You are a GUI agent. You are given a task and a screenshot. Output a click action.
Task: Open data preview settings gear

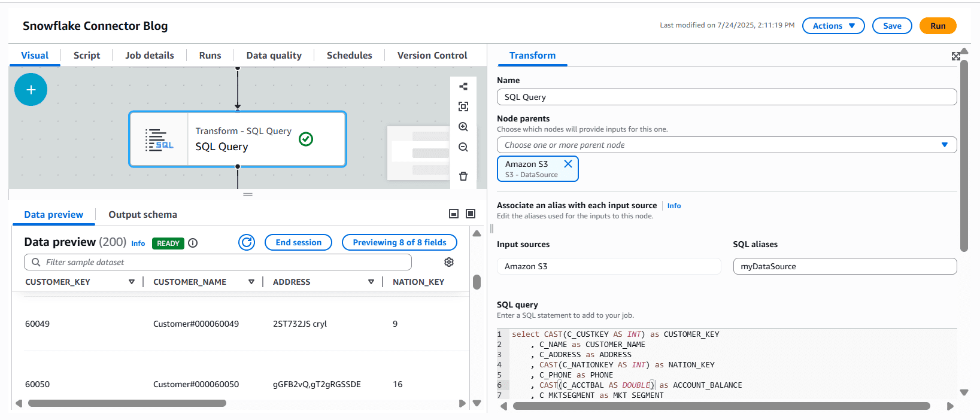[x=449, y=262]
